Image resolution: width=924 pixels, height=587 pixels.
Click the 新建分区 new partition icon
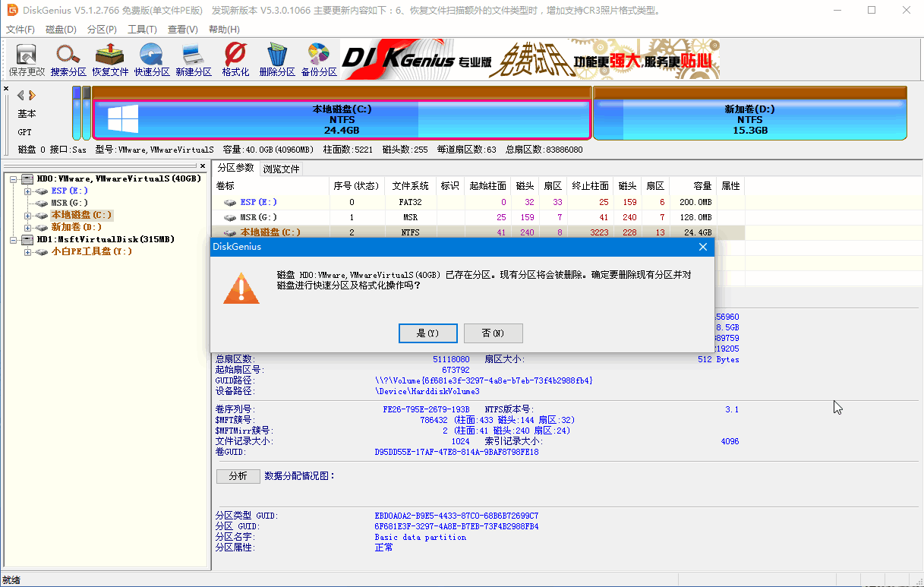[193, 59]
